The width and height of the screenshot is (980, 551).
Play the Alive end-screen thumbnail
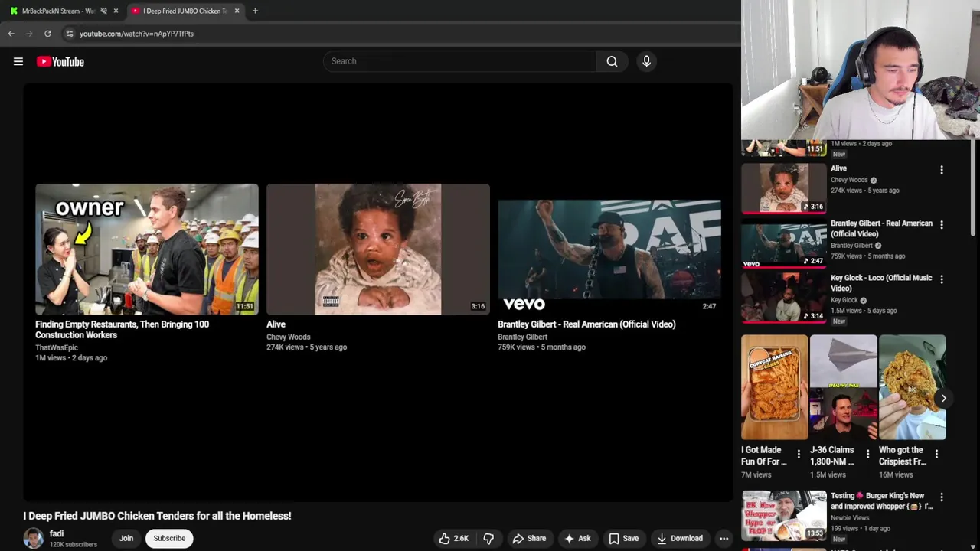tap(378, 249)
